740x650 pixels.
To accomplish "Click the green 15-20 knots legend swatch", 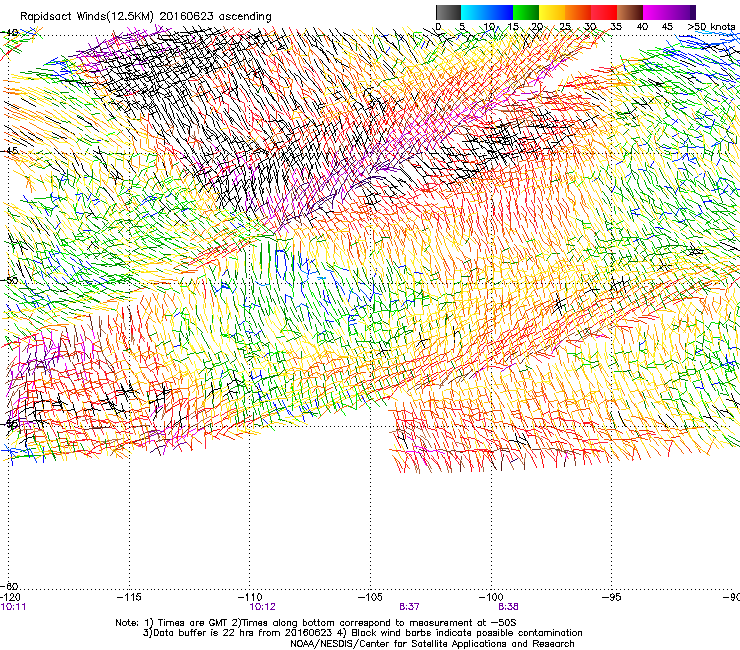I will 526,12.
